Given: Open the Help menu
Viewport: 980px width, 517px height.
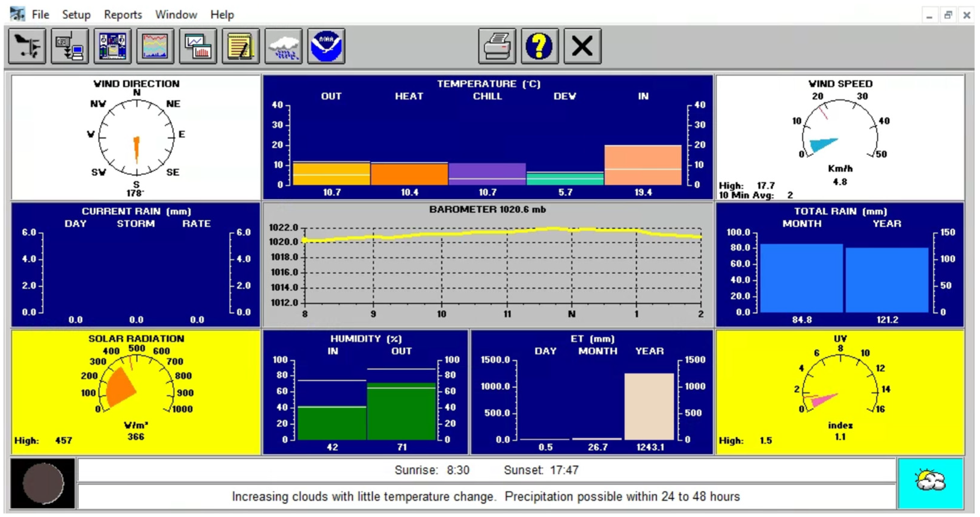Looking at the screenshot, I should pyautogui.click(x=222, y=14).
